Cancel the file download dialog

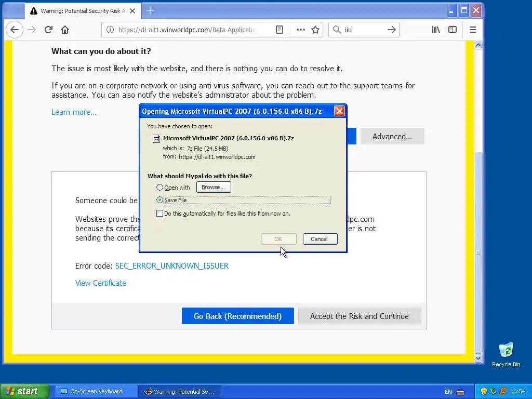point(320,239)
